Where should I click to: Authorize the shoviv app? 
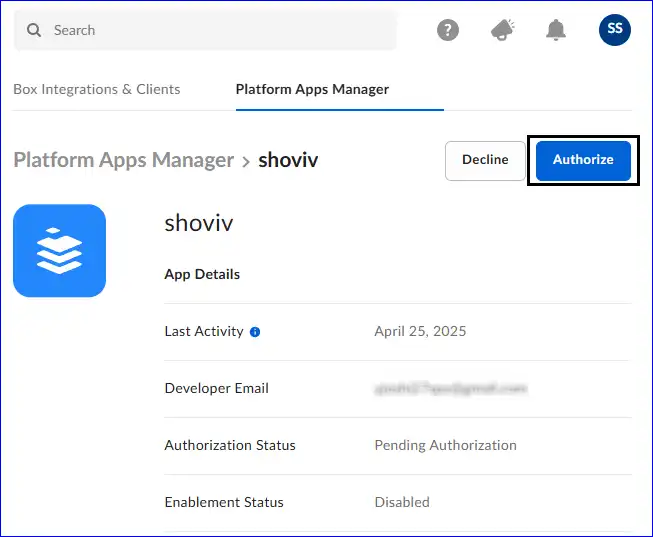(583, 160)
